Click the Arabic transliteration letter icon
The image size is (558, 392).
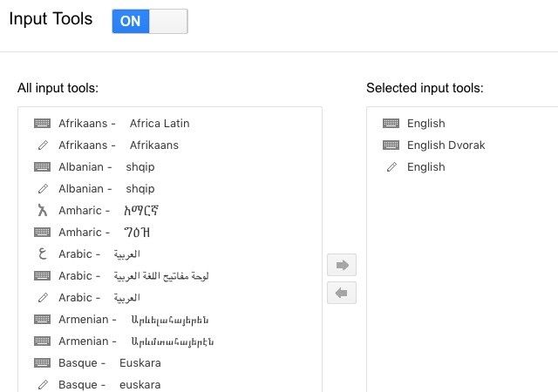43,254
